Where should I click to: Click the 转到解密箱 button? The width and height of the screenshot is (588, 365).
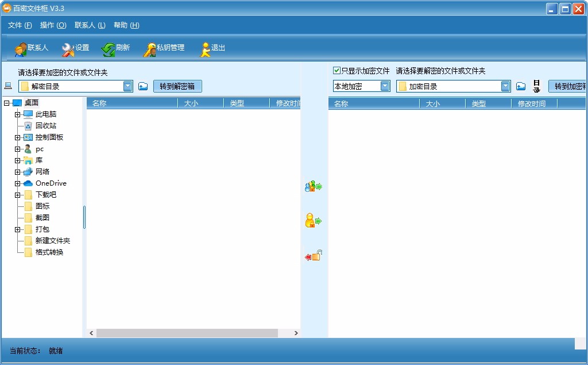[x=177, y=86]
